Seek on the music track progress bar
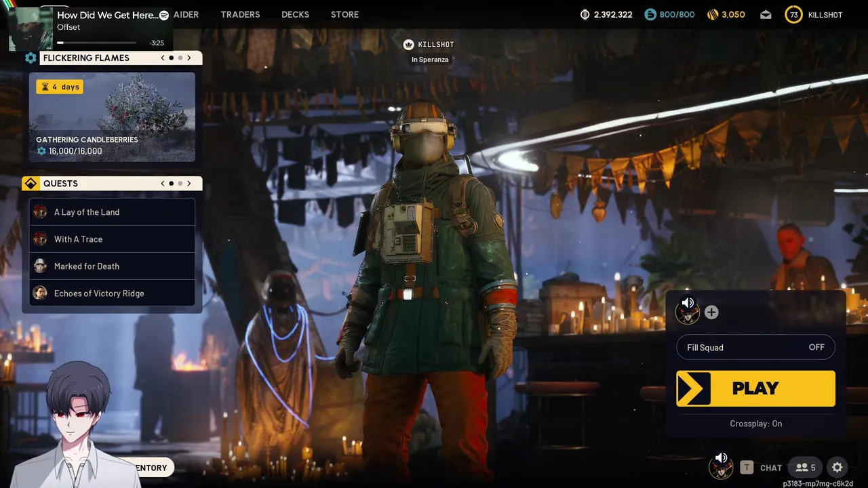This screenshot has height=488, width=868. coord(96,43)
